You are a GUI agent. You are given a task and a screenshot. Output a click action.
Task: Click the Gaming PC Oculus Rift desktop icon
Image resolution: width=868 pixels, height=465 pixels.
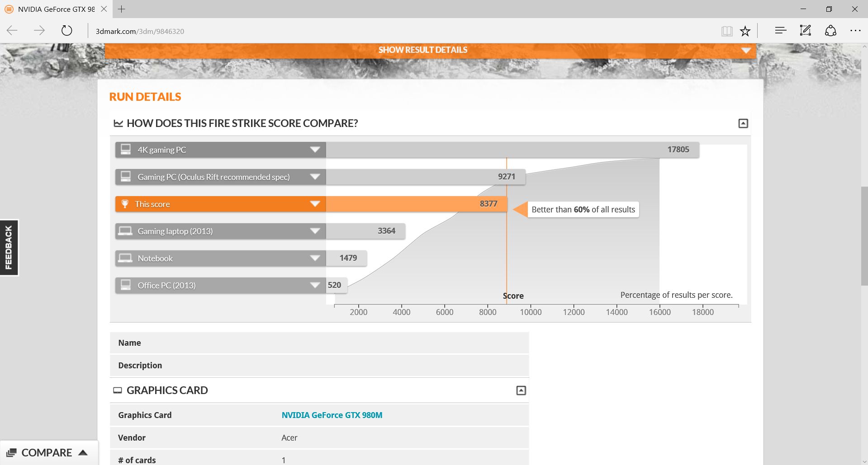coord(126,176)
